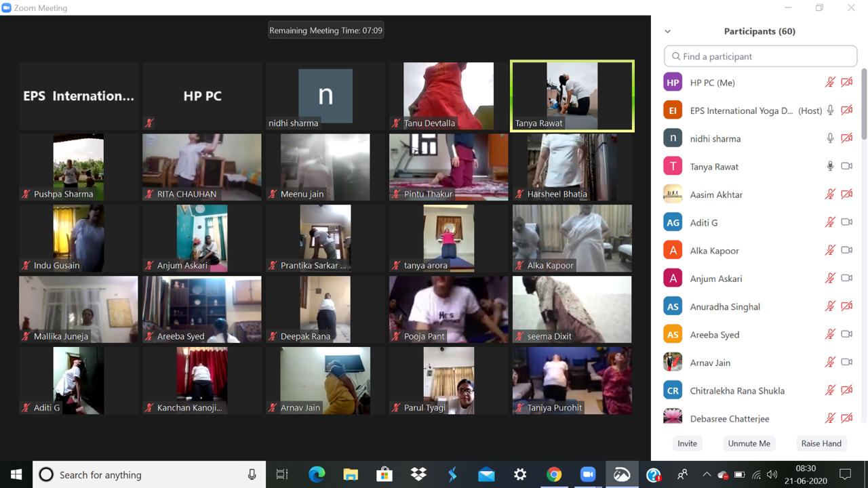Click nidhi sharma's microphone icon in participants
This screenshot has width=868, height=488.
tap(830, 138)
